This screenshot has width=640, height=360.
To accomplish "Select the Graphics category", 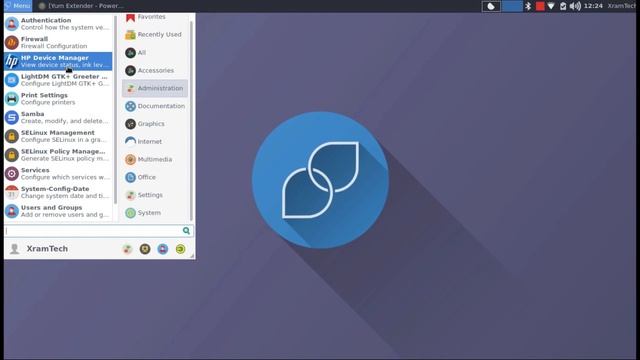I will [155, 124].
